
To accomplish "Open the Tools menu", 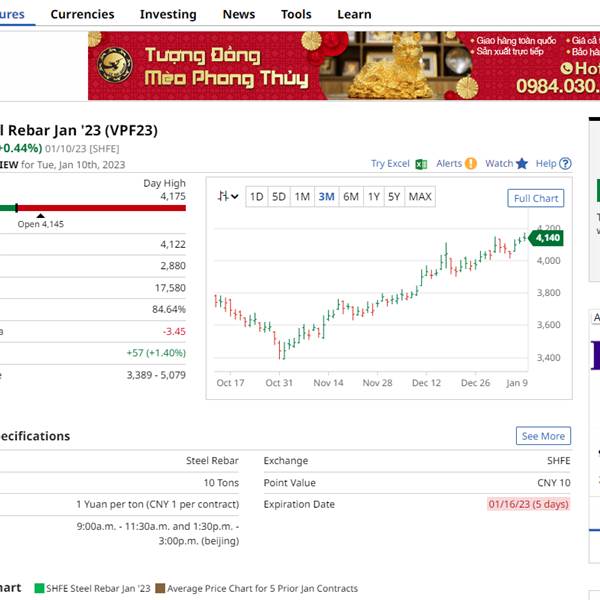I will 296,14.
